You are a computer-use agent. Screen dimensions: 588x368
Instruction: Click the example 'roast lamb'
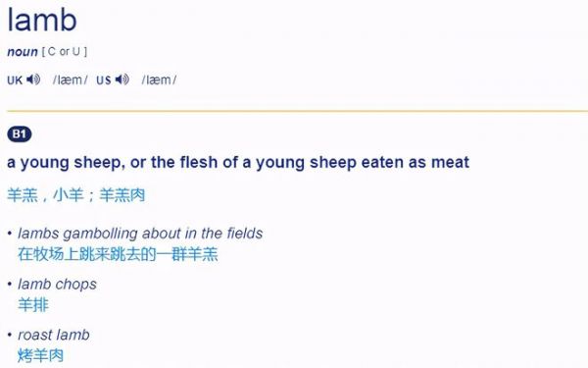click(54, 335)
